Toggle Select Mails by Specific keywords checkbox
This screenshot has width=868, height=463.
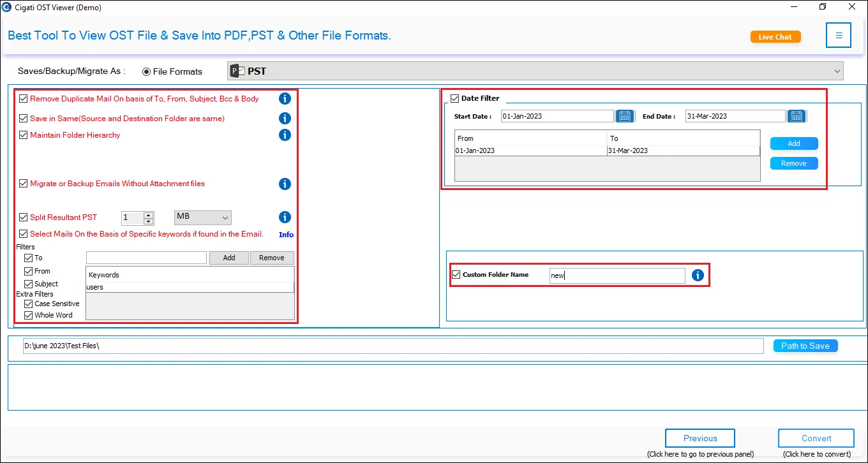24,234
